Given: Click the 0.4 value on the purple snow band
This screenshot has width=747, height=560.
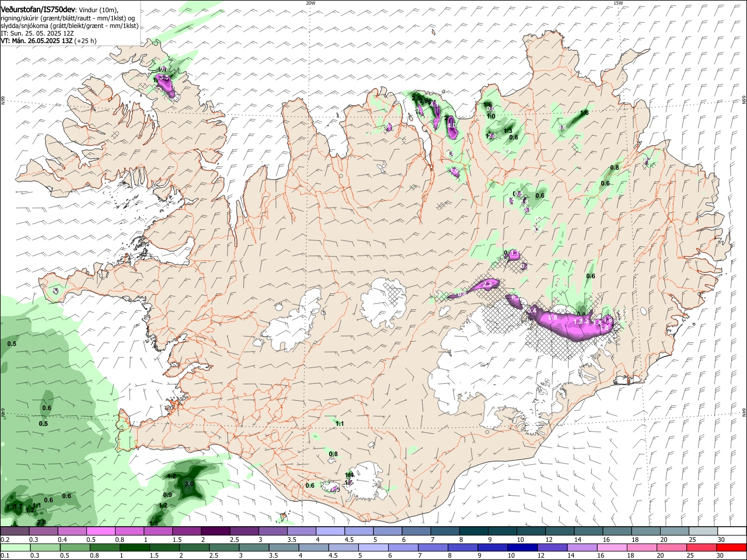Looking at the screenshot, I should click(532, 311).
